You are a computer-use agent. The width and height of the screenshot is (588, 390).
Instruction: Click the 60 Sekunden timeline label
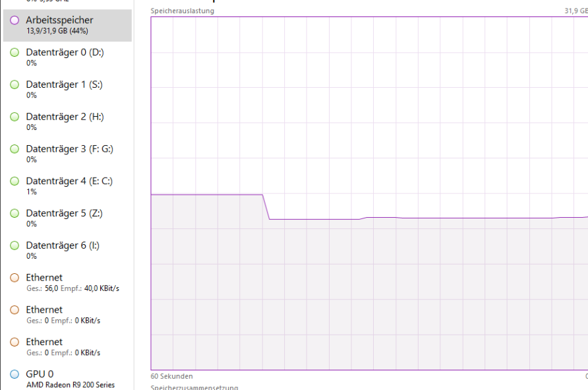point(171,376)
